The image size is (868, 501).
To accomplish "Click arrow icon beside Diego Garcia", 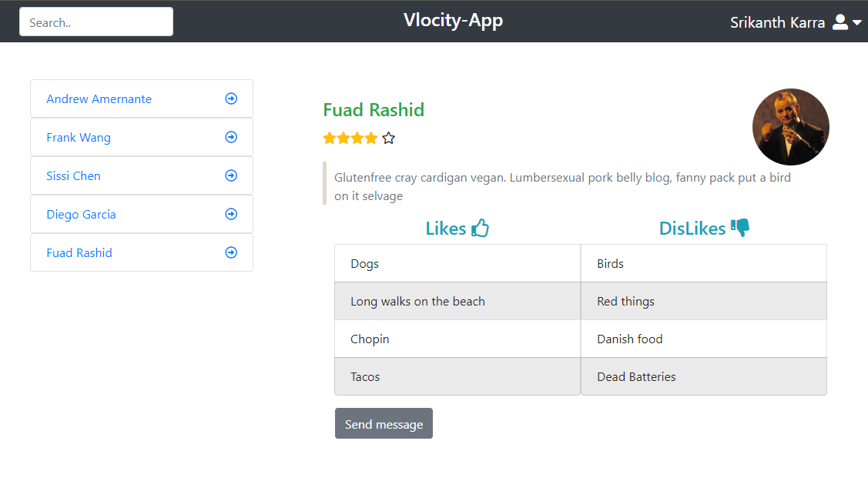I will tap(231, 214).
